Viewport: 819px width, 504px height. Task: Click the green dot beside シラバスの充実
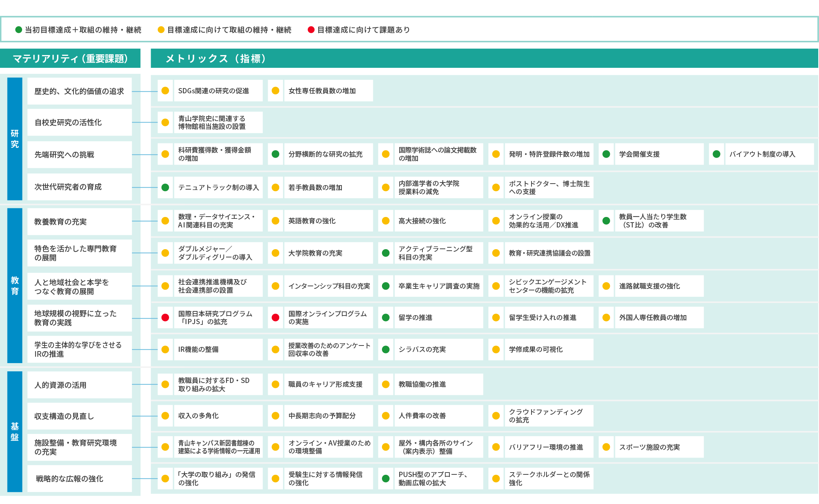coord(386,349)
